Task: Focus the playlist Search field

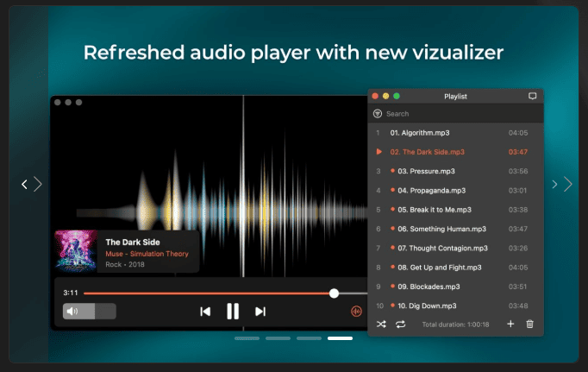Action: [455, 113]
